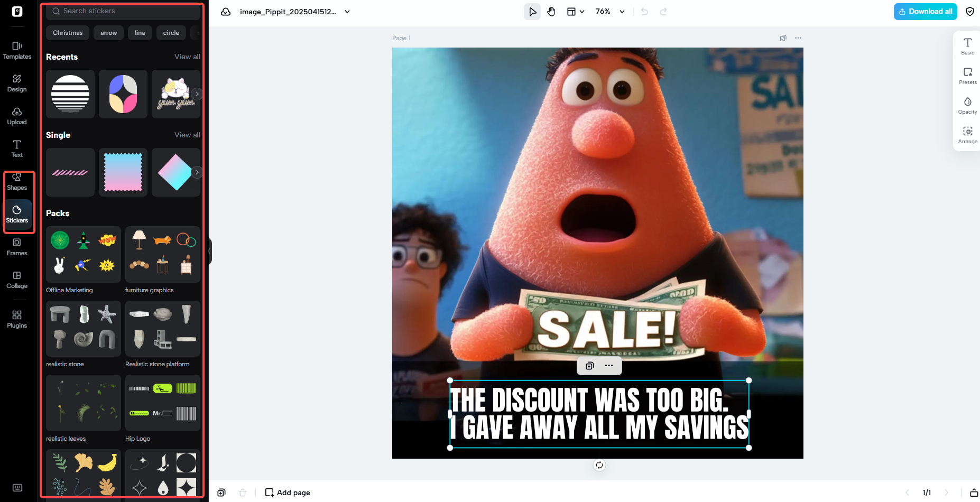This screenshot has width=980, height=502.
Task: Filter stickers by circle tag
Action: coord(171,33)
